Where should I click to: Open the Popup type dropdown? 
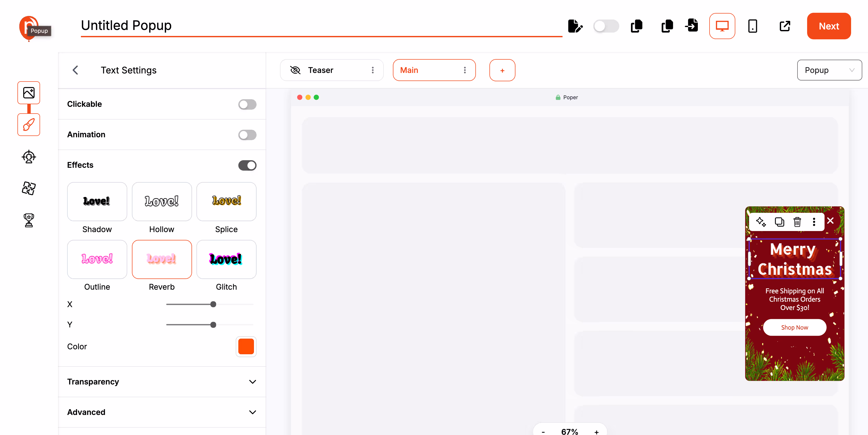click(x=829, y=70)
